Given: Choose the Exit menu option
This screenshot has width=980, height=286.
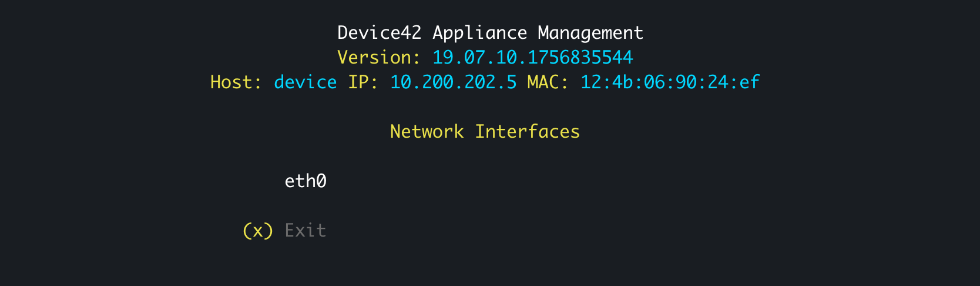Looking at the screenshot, I should (x=306, y=231).
